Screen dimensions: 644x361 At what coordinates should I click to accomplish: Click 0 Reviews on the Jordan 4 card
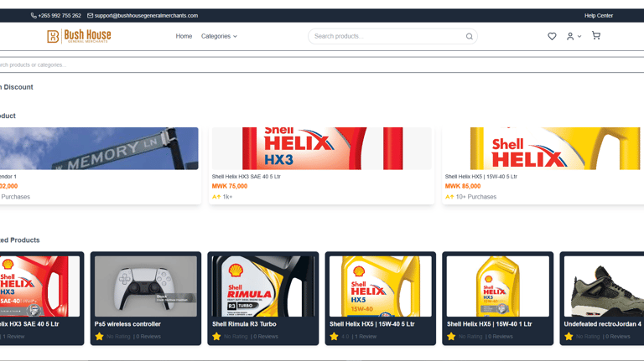(618, 337)
